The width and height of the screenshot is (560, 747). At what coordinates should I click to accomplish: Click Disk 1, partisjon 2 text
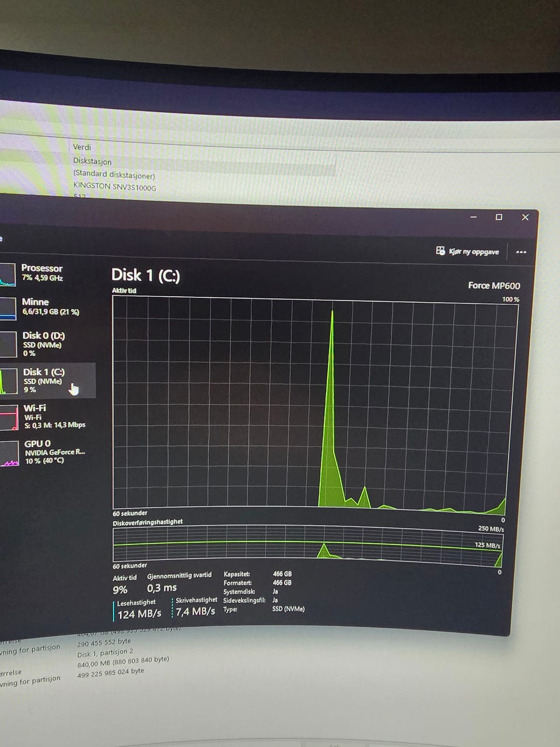105,653
